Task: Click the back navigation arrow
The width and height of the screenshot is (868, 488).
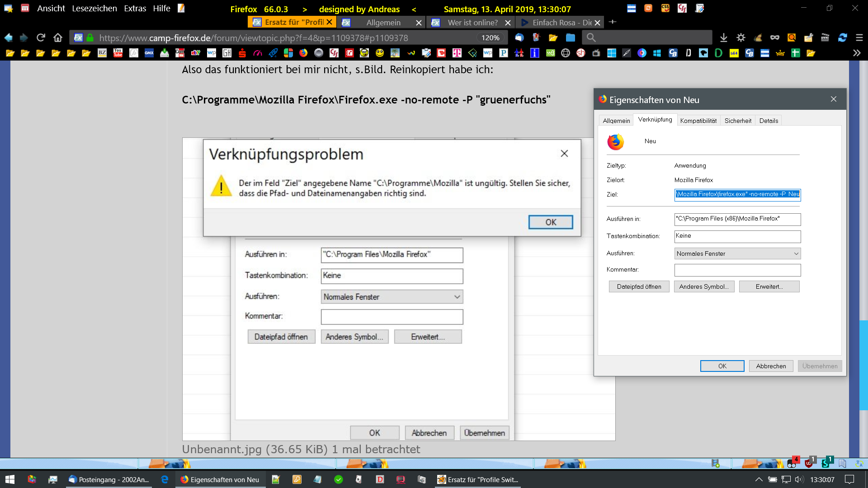Action: [x=9, y=38]
